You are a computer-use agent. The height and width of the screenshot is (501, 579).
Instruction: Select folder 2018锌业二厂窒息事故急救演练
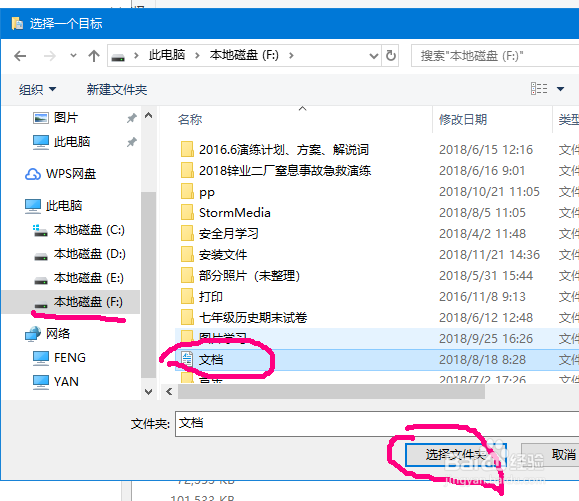pos(285,171)
